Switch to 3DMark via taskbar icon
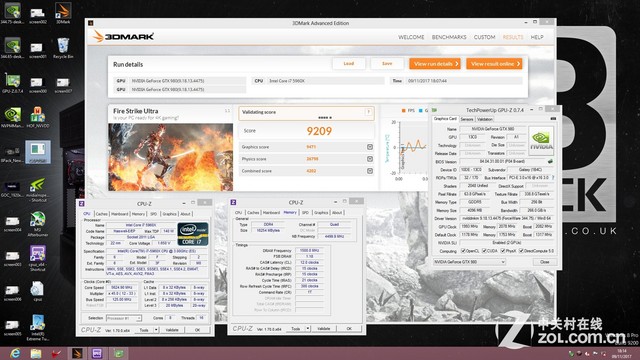 77,353
